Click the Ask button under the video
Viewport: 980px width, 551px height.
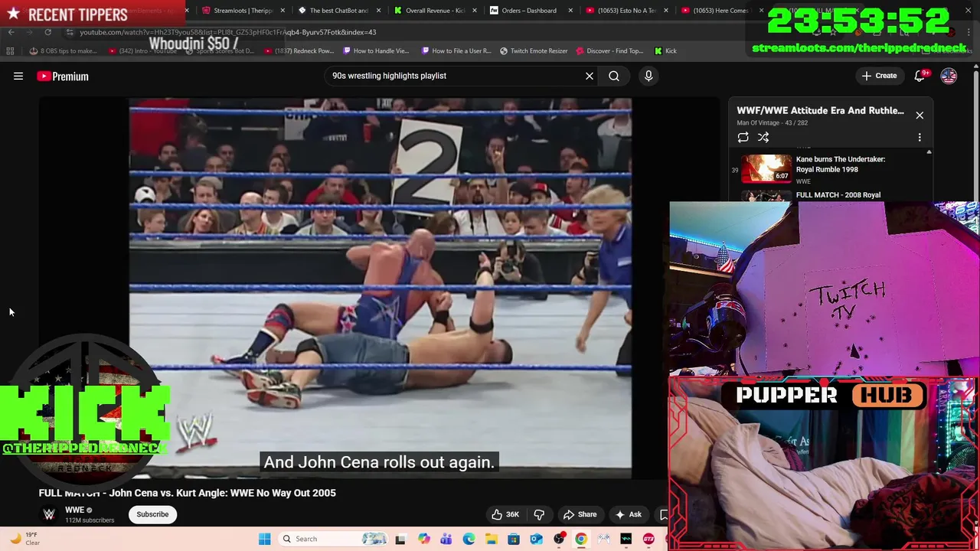(x=628, y=514)
